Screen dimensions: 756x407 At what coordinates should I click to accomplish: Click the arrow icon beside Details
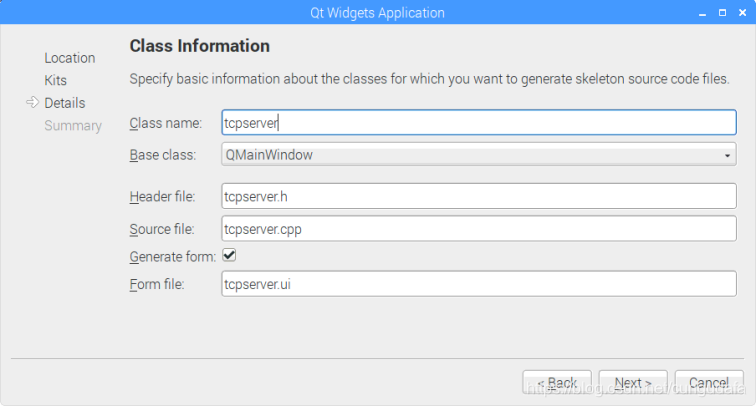[x=32, y=102]
